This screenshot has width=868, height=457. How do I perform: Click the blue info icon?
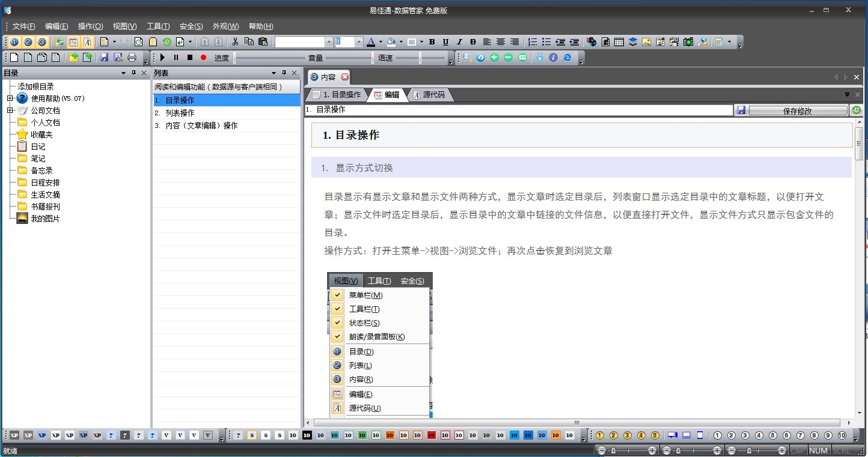click(553, 58)
